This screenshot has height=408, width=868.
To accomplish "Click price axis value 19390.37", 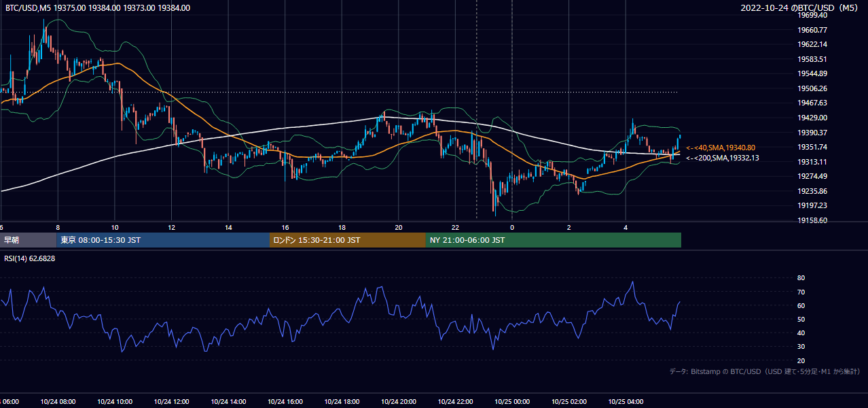I will tap(812, 133).
